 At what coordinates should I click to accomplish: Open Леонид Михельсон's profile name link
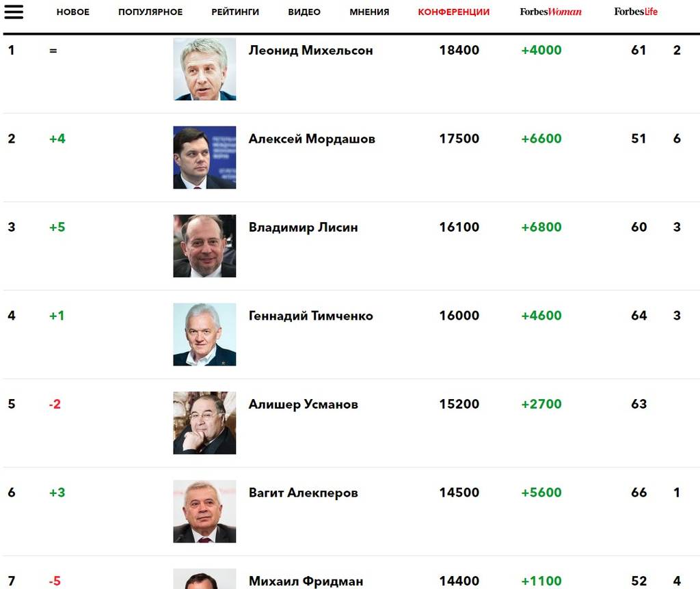pyautogui.click(x=310, y=50)
